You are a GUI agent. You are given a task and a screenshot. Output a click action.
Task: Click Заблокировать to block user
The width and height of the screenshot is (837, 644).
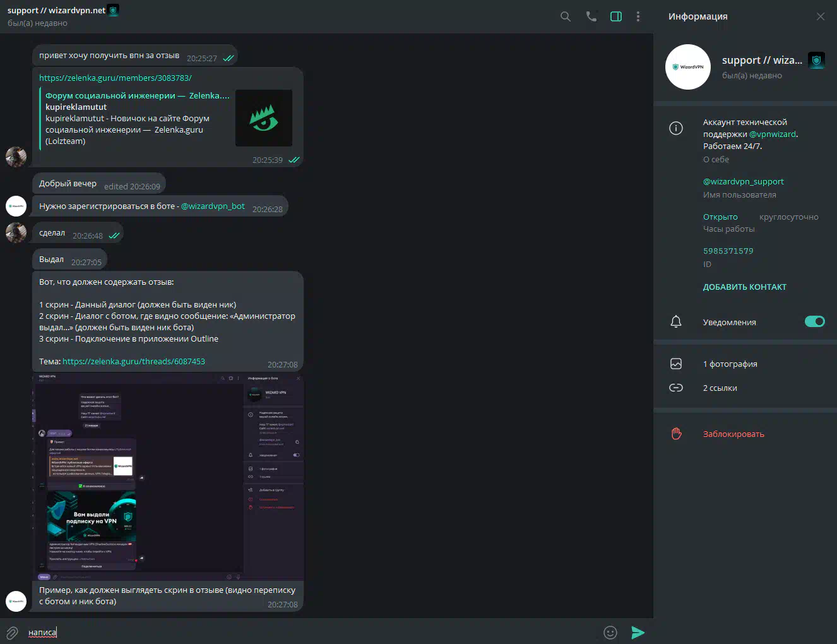click(733, 434)
